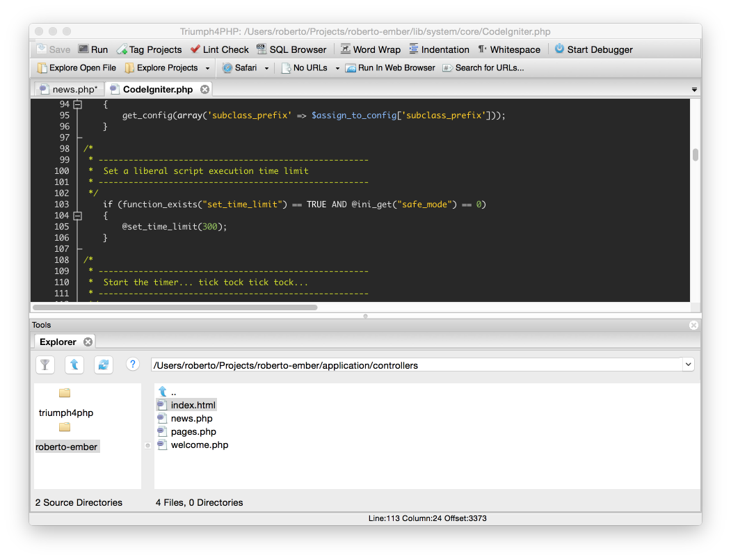This screenshot has width=731, height=560.
Task: Click the window close button
Action: click(x=39, y=31)
